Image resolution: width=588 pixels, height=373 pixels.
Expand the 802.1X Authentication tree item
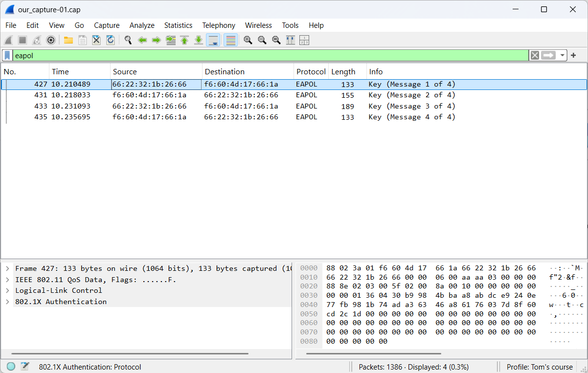(8, 302)
